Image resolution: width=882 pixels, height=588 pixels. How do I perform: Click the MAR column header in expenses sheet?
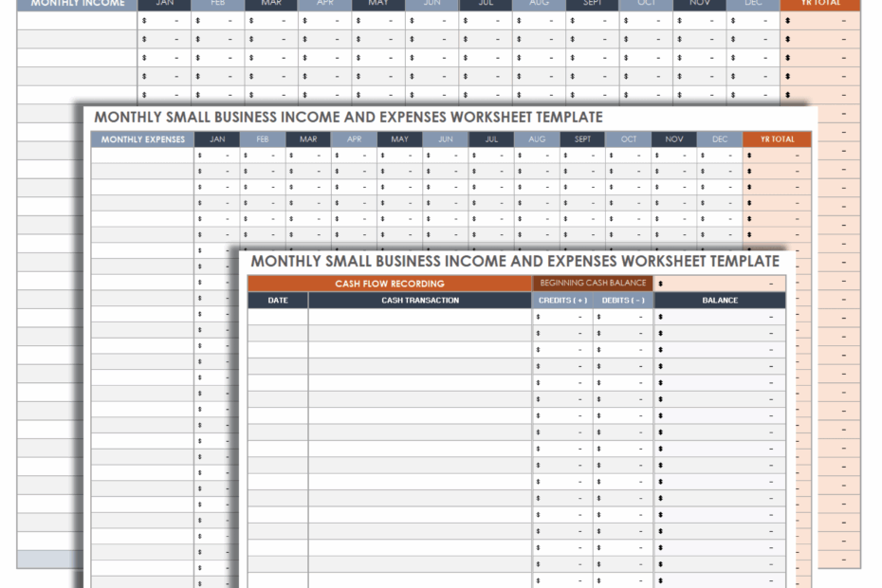(308, 138)
